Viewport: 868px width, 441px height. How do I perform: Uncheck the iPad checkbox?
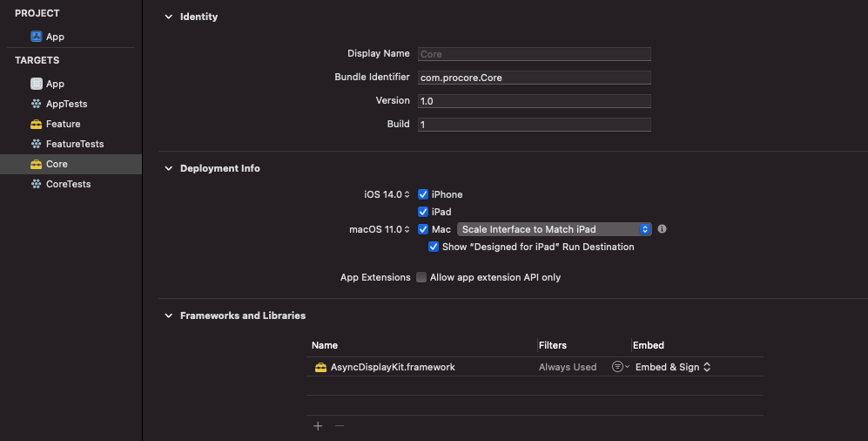click(423, 212)
